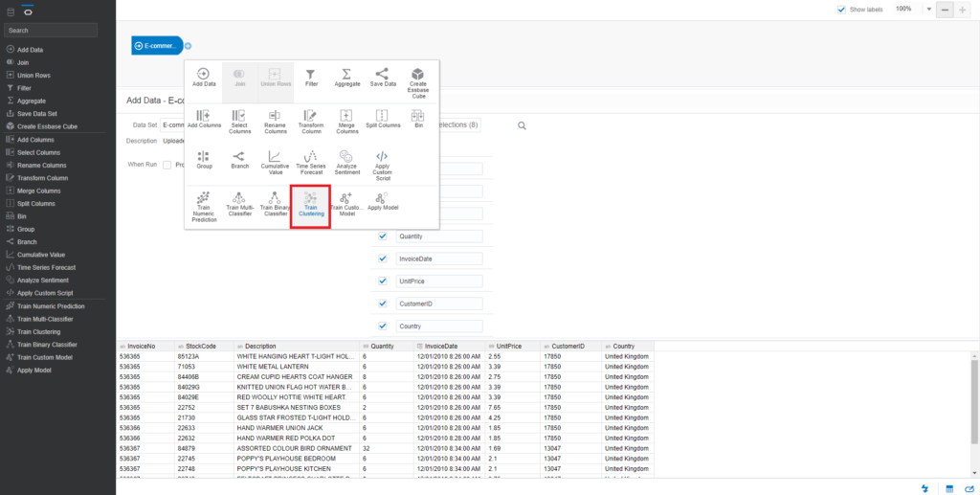Toggle the When Run prompt checkbox
The height and width of the screenshot is (495, 980).
pyautogui.click(x=167, y=165)
